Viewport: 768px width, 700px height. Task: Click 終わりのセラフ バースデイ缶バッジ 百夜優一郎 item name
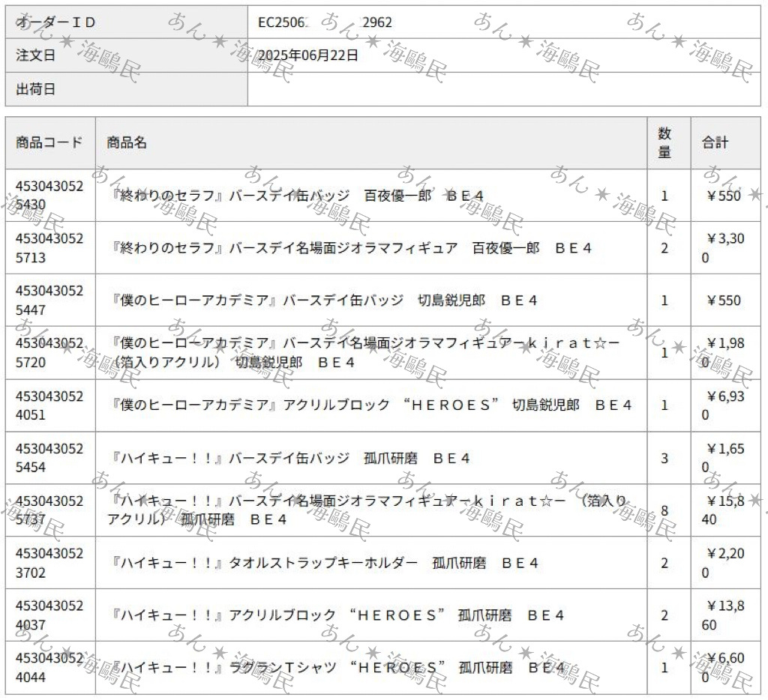[295, 196]
